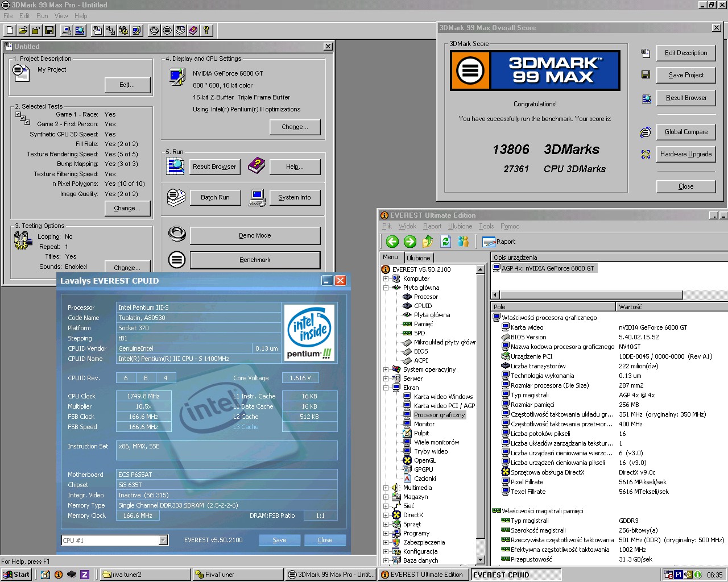Expand the Komputer tree node
The width and height of the screenshot is (728, 582).
coord(386,278)
